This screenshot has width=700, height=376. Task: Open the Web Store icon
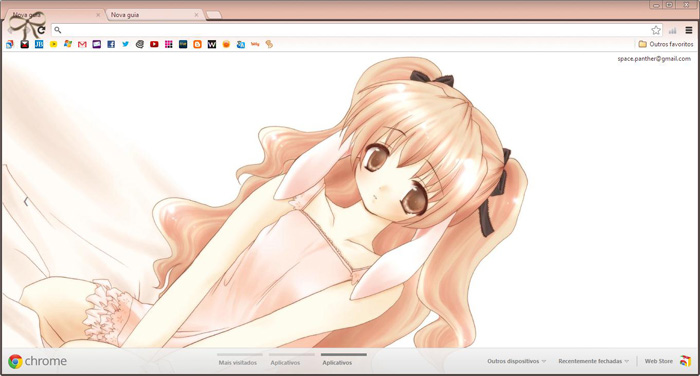click(x=685, y=361)
